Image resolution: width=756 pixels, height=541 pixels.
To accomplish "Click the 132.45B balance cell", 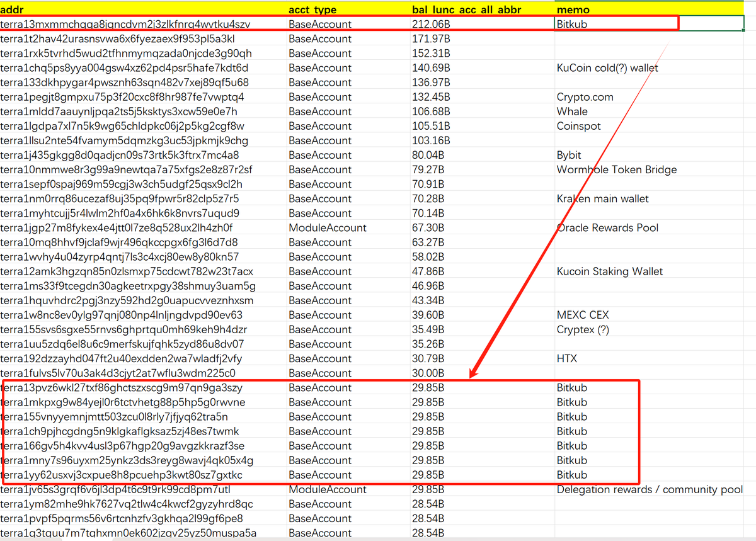I will pos(482,96).
